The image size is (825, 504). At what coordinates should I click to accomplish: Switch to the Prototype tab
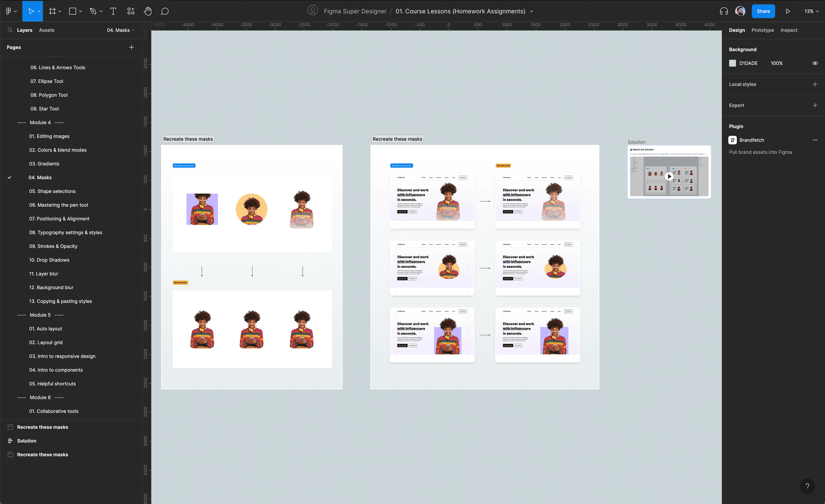(x=763, y=30)
